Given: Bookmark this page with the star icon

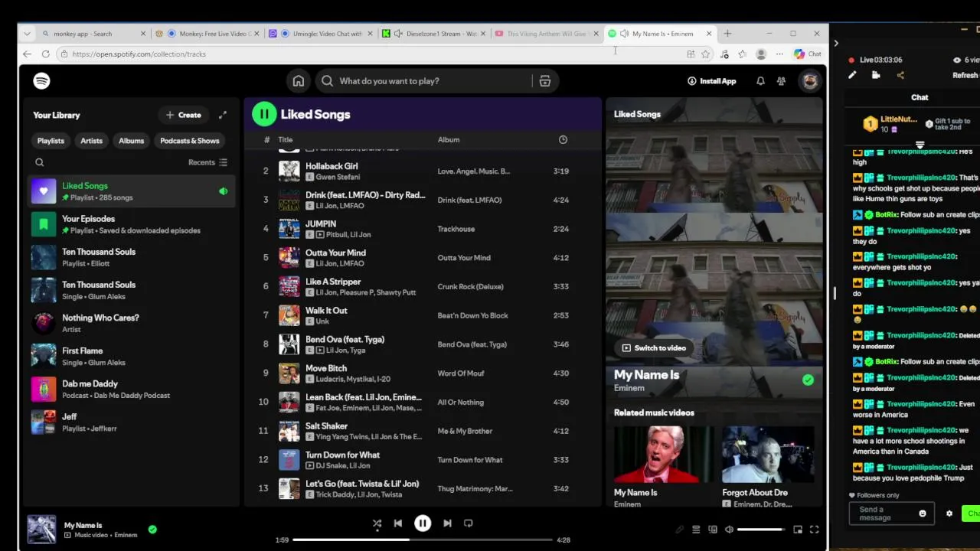Looking at the screenshot, I should [705, 54].
